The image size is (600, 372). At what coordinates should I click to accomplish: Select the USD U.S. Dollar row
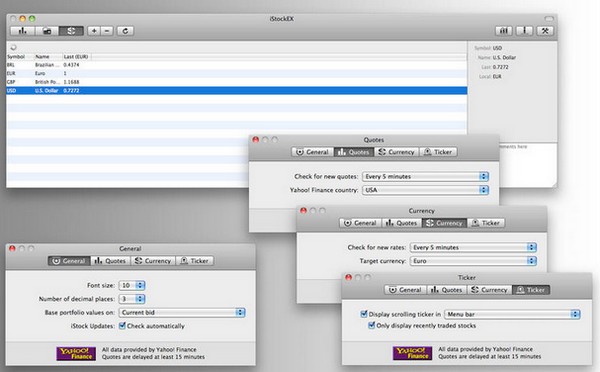tap(236, 91)
